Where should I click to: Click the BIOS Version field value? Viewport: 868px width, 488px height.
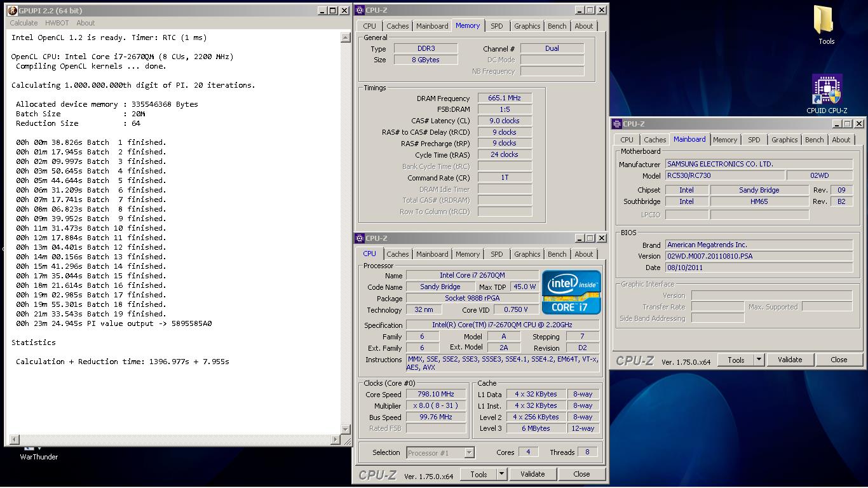pyautogui.click(x=759, y=256)
